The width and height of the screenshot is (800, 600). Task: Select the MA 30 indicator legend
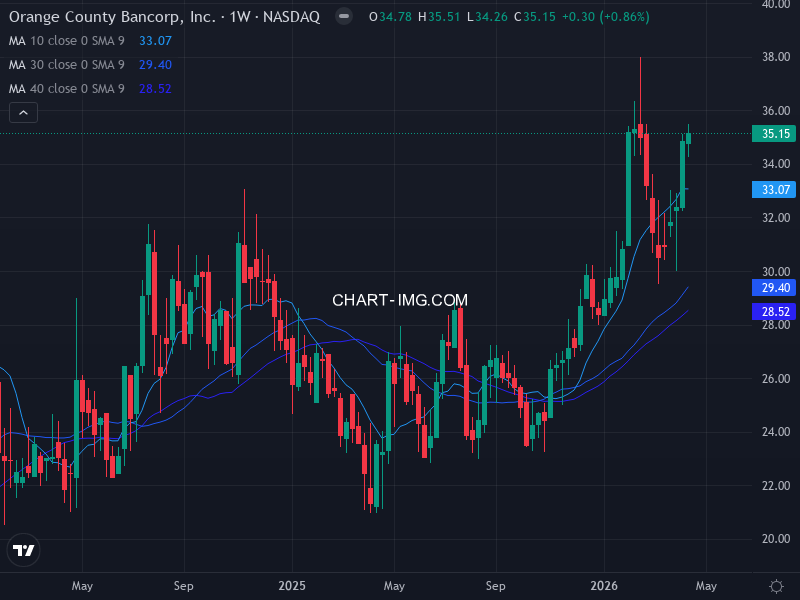point(67,65)
